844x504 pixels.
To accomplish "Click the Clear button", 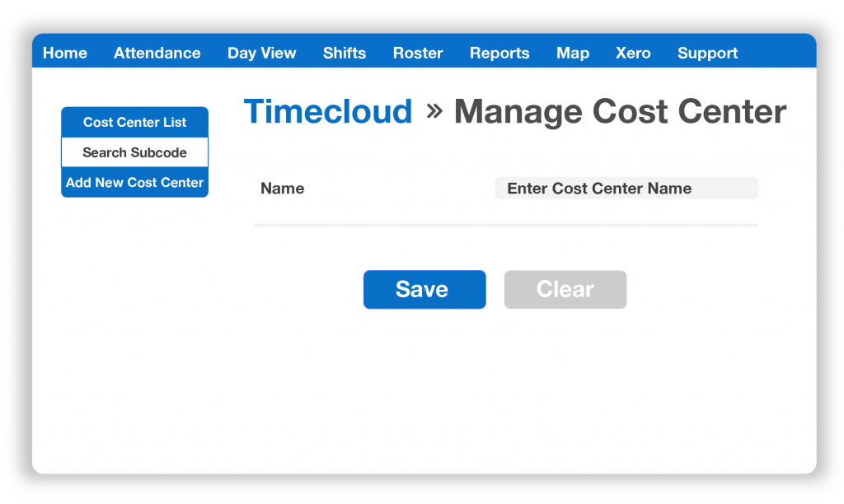I will click(x=565, y=289).
